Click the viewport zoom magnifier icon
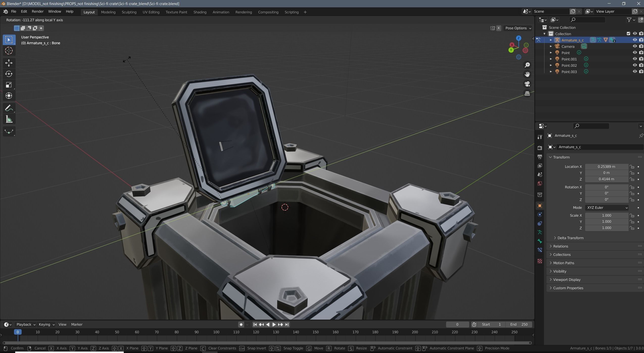Image resolution: width=644 pixels, height=353 pixels. tap(527, 65)
